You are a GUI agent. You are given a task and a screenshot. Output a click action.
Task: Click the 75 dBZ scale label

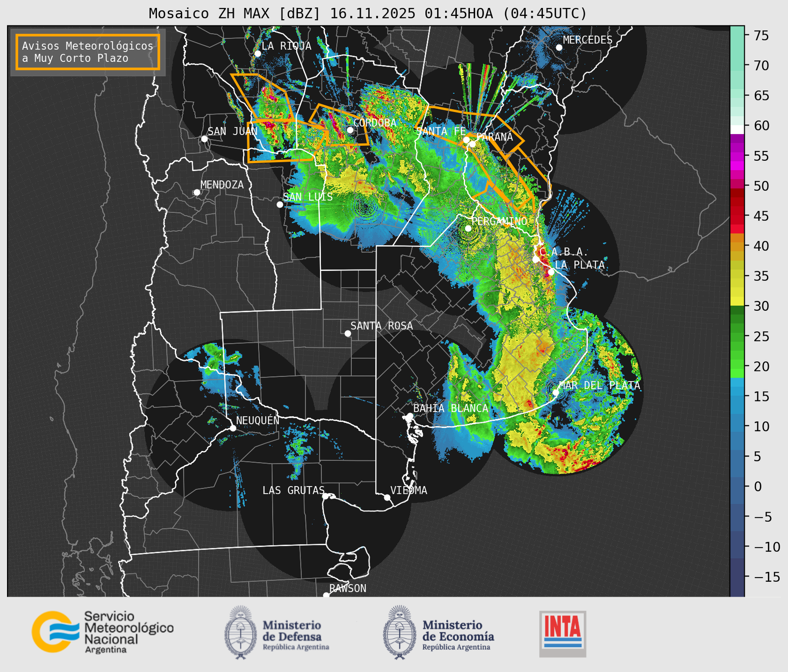762,36
